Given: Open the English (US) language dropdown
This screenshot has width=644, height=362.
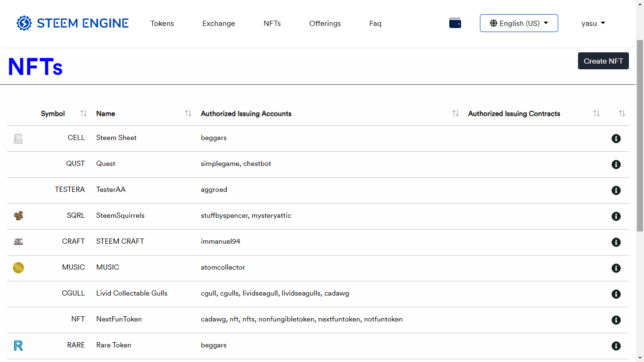Looking at the screenshot, I should click(x=519, y=23).
